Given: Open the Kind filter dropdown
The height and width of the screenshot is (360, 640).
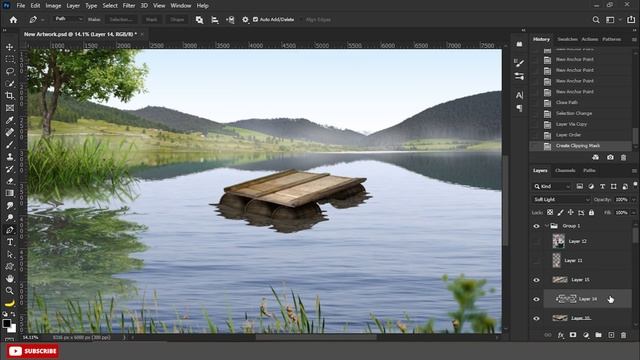Looking at the screenshot, I should click(x=552, y=187).
